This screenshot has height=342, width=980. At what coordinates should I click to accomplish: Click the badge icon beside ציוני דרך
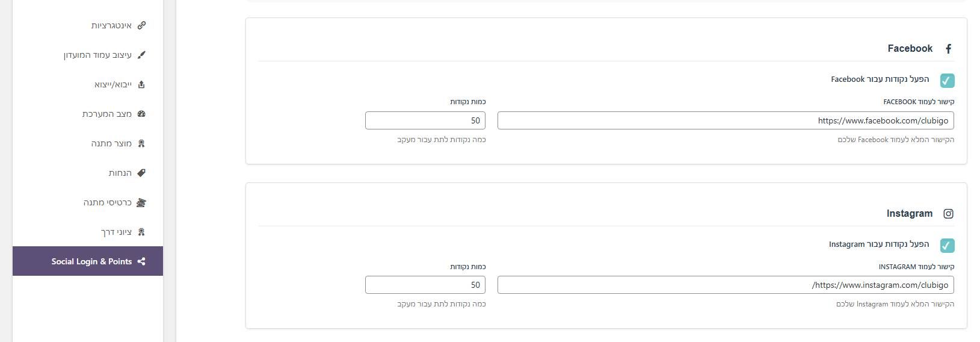141,232
